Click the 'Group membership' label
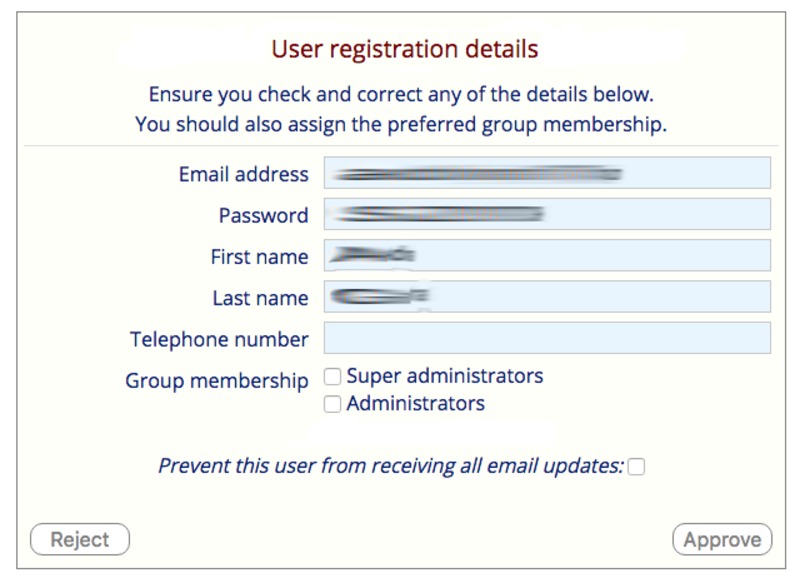 click(216, 381)
